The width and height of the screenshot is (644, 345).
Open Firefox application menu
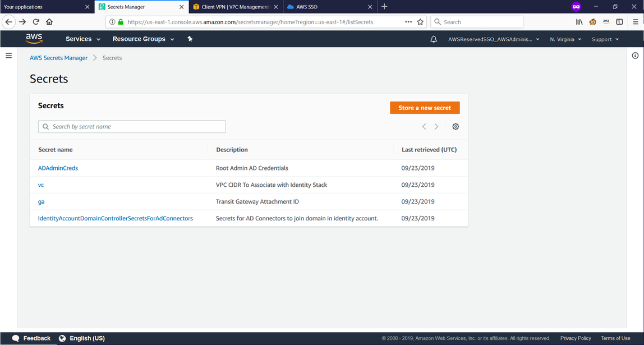tap(636, 22)
